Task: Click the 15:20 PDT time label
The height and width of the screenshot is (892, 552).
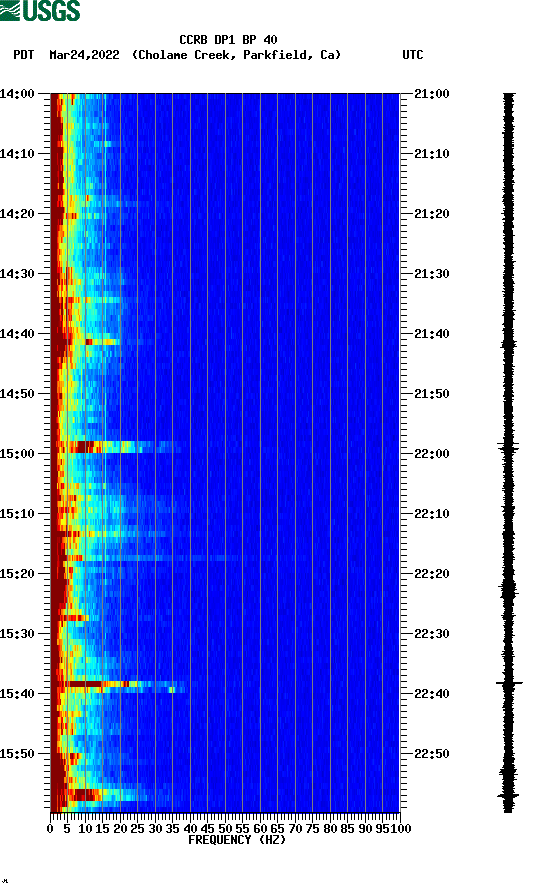Action: [18, 573]
